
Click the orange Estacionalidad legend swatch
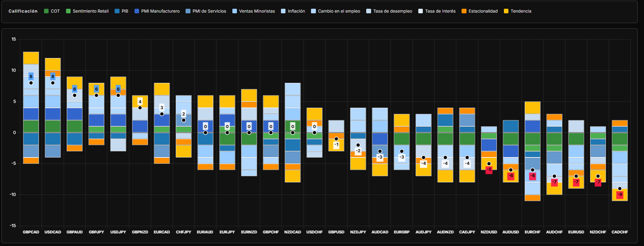click(x=464, y=11)
